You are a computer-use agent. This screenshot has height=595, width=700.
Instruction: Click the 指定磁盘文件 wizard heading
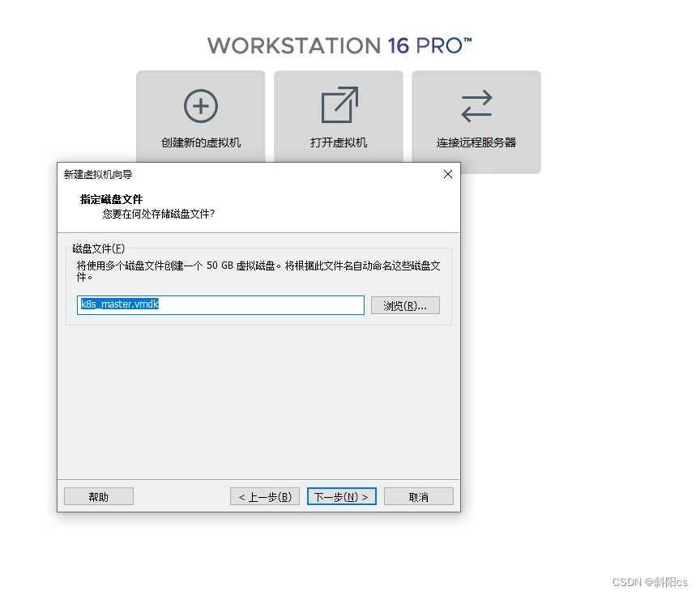[111, 199]
